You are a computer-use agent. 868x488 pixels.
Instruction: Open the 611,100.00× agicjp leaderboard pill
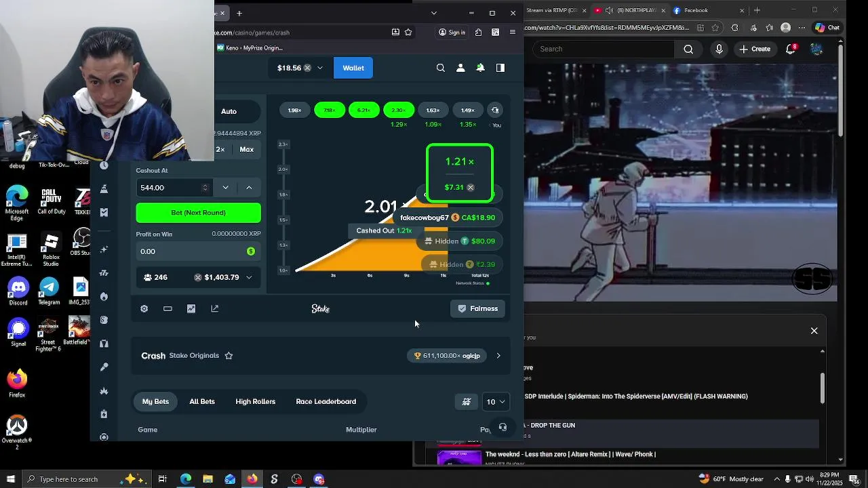click(447, 356)
